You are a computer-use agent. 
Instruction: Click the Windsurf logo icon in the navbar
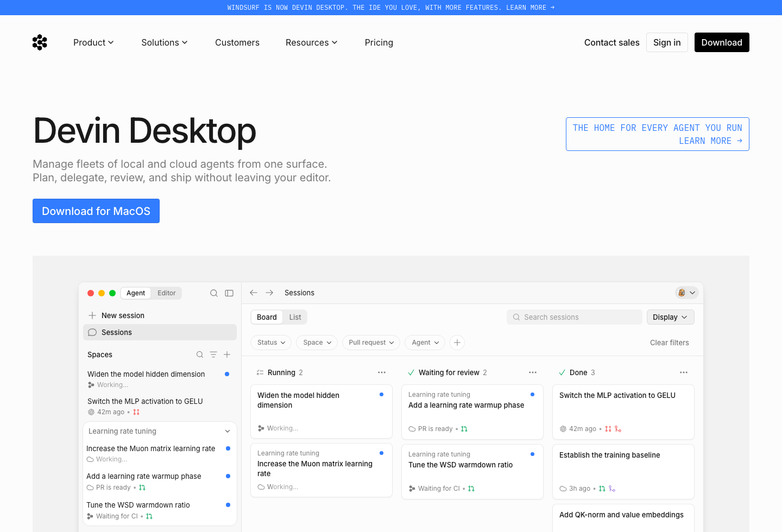(40, 42)
